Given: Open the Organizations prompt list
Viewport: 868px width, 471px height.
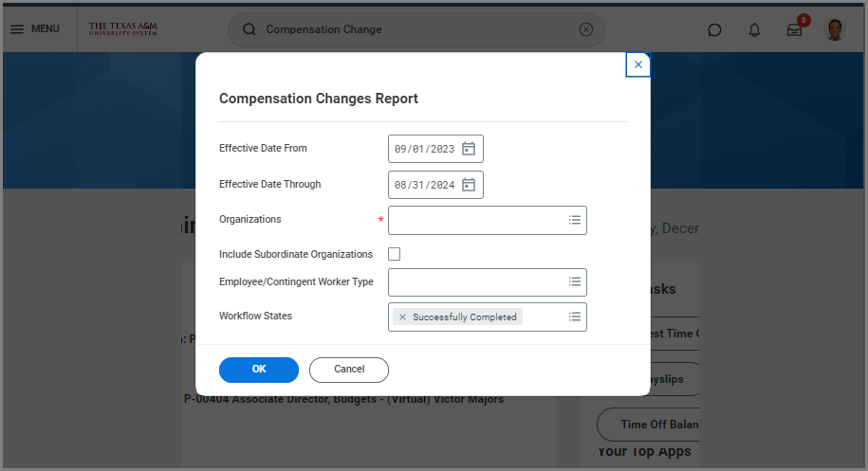Looking at the screenshot, I should point(574,220).
